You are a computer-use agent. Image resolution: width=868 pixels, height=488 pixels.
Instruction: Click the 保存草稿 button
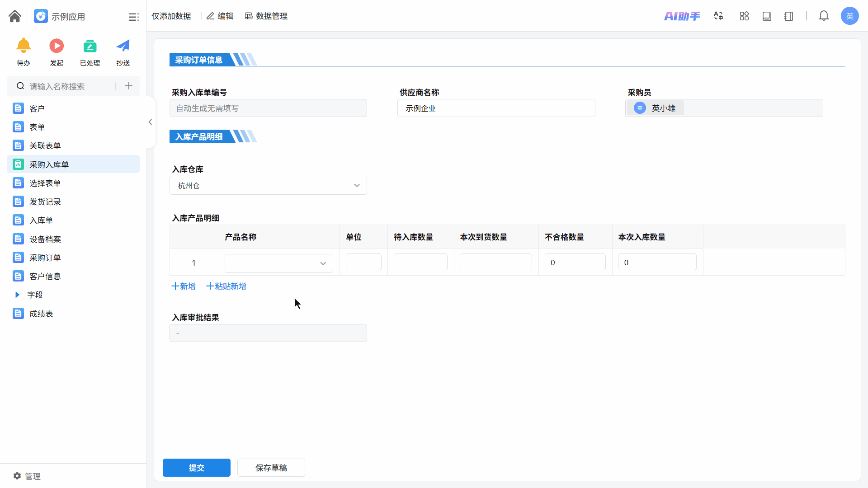click(271, 468)
